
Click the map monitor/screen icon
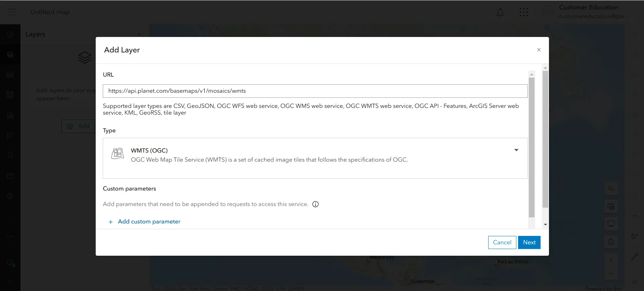coord(611,224)
